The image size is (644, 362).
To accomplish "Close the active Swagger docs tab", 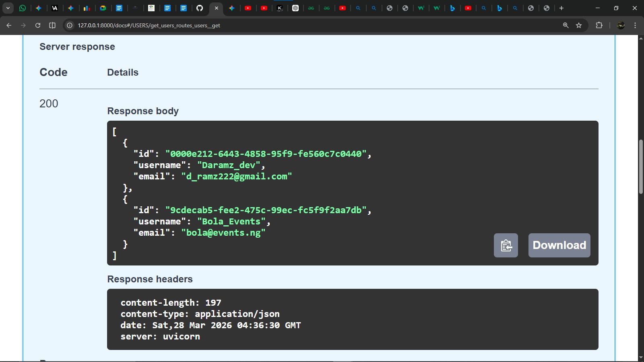I will tap(217, 8).
